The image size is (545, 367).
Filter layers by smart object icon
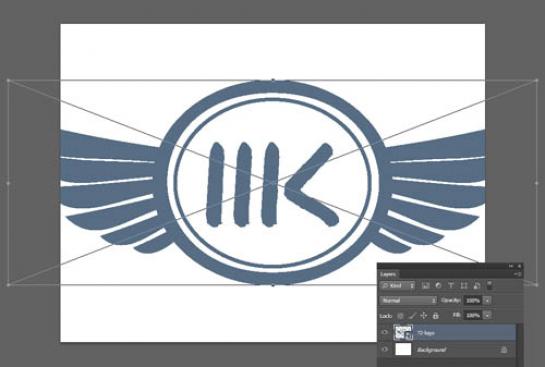pyautogui.click(x=477, y=286)
